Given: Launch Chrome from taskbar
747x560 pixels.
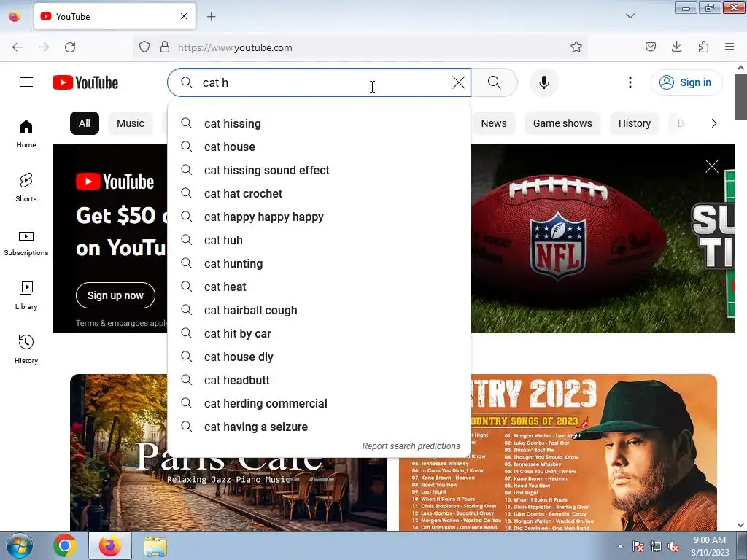Looking at the screenshot, I should pyautogui.click(x=65, y=545).
